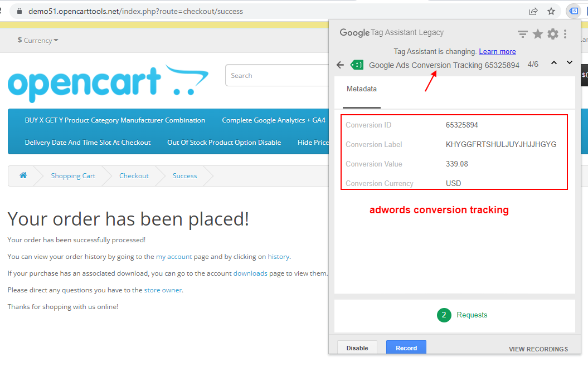The image size is (588, 372).
Task: Open the my account link
Action: point(174,257)
